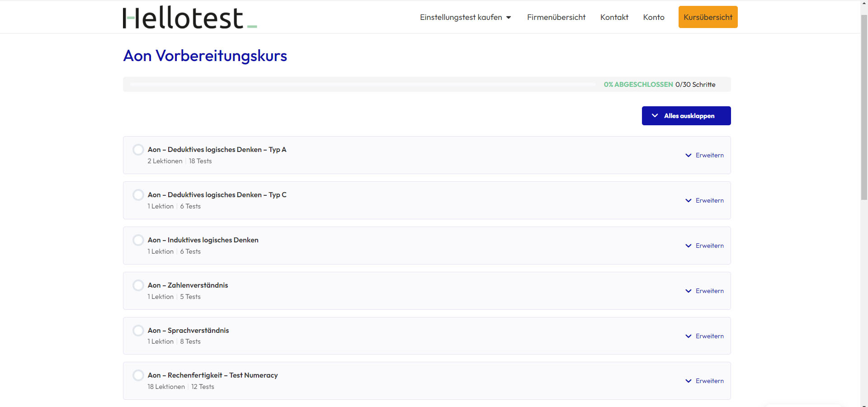Expand the Zahlenverständnis section
Viewport: 868px width, 407px height.
click(704, 291)
